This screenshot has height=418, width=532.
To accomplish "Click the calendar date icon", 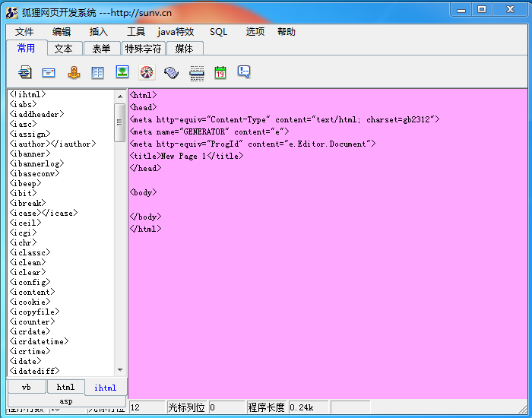I will (220, 73).
